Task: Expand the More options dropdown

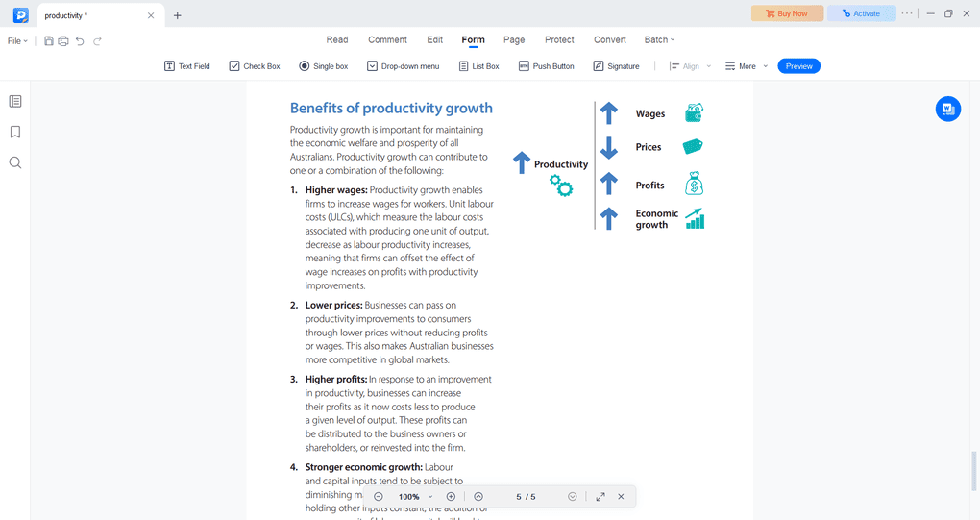Action: coord(747,66)
